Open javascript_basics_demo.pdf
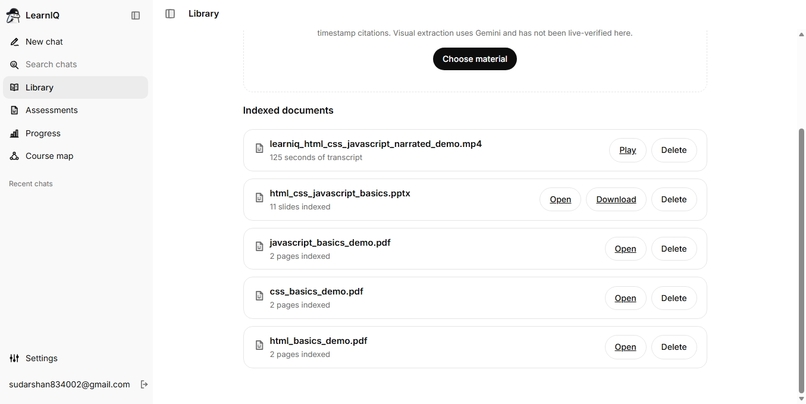Image resolution: width=806 pixels, height=404 pixels. tap(626, 249)
